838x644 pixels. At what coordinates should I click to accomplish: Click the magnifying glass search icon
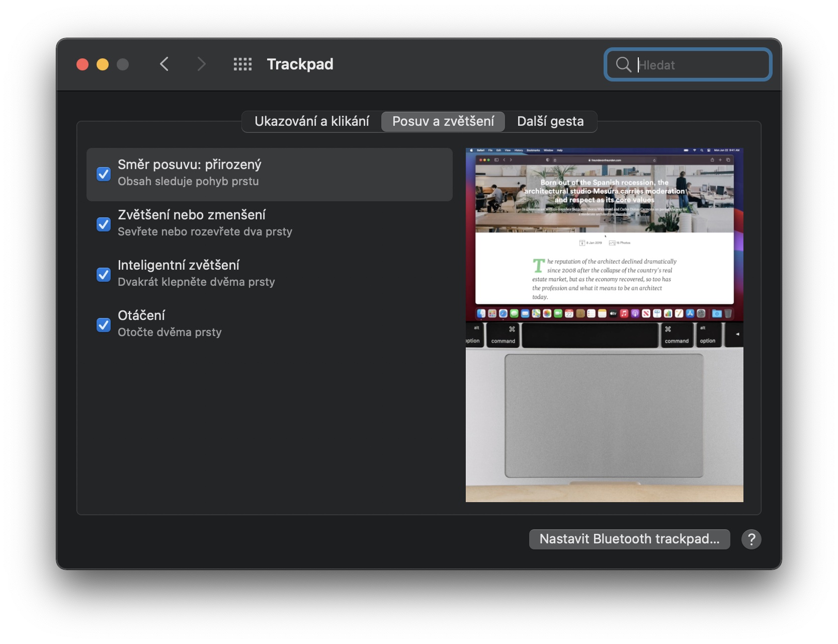click(624, 64)
